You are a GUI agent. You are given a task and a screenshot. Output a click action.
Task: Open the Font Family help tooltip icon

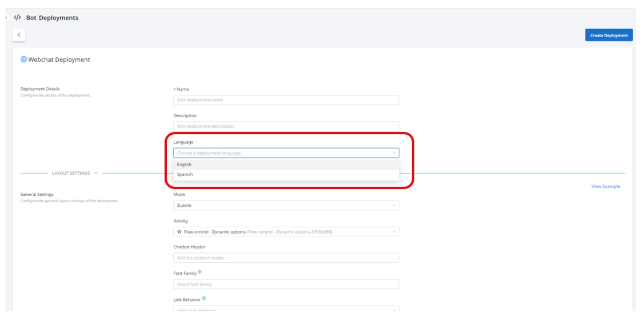pos(199,272)
